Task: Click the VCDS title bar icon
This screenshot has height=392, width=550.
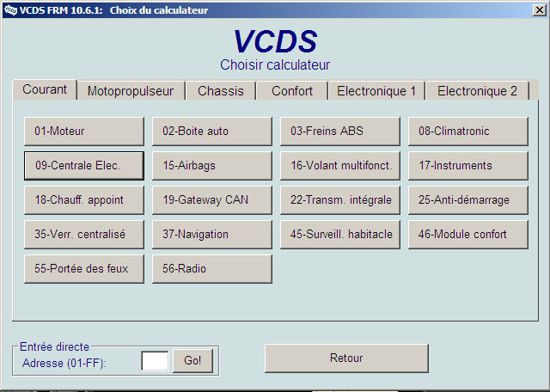Action: [x=10, y=10]
